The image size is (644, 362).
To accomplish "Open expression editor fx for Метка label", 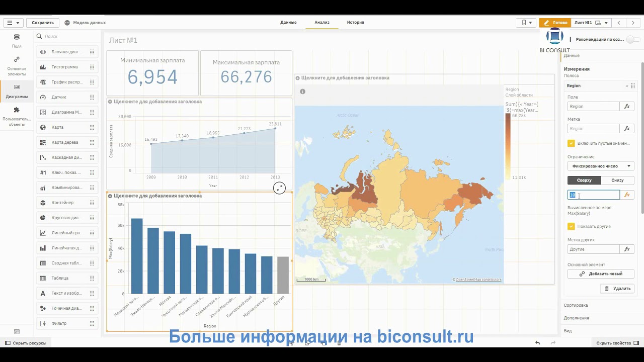I will coord(627,129).
